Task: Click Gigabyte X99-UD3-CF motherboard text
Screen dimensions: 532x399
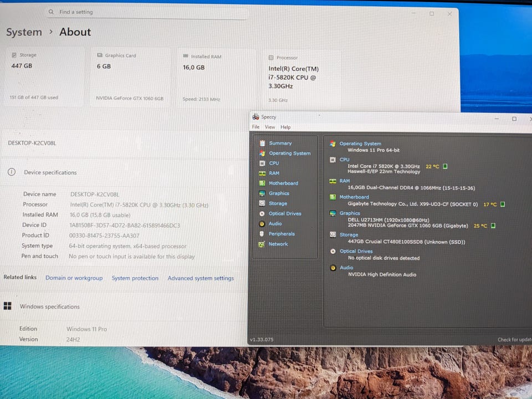Action: pos(412,204)
